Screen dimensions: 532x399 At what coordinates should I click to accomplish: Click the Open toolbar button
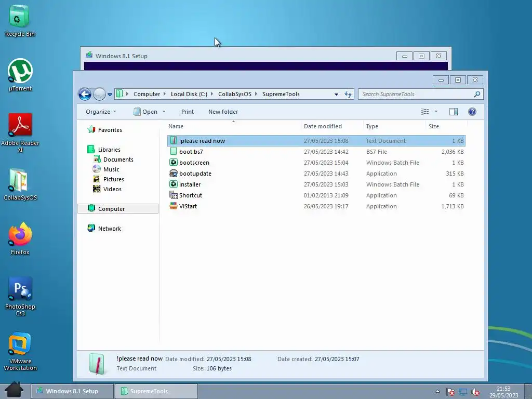(x=145, y=112)
